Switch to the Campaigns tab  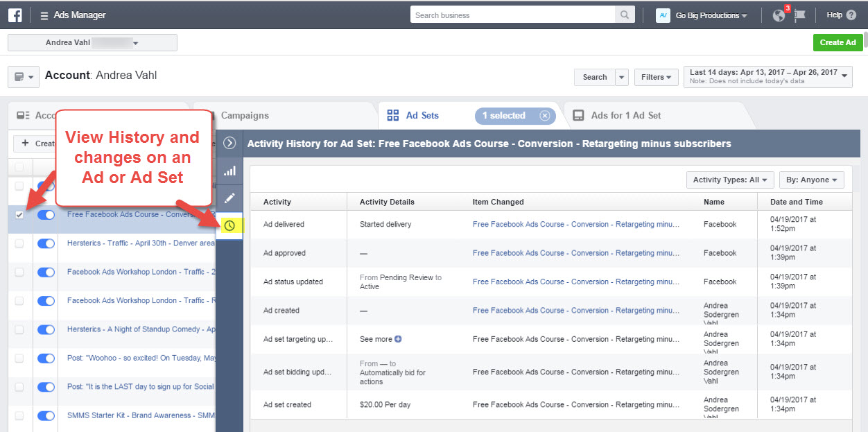(245, 116)
